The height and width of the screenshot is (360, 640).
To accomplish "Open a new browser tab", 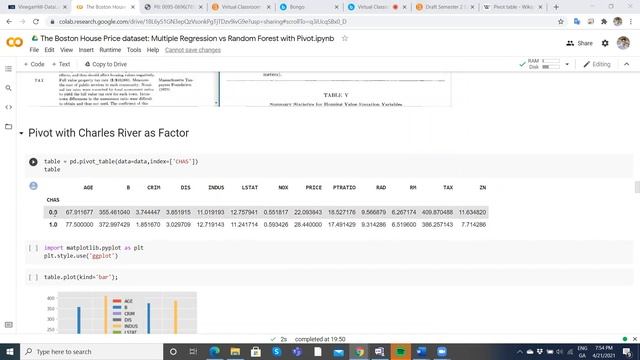I will [556, 7].
